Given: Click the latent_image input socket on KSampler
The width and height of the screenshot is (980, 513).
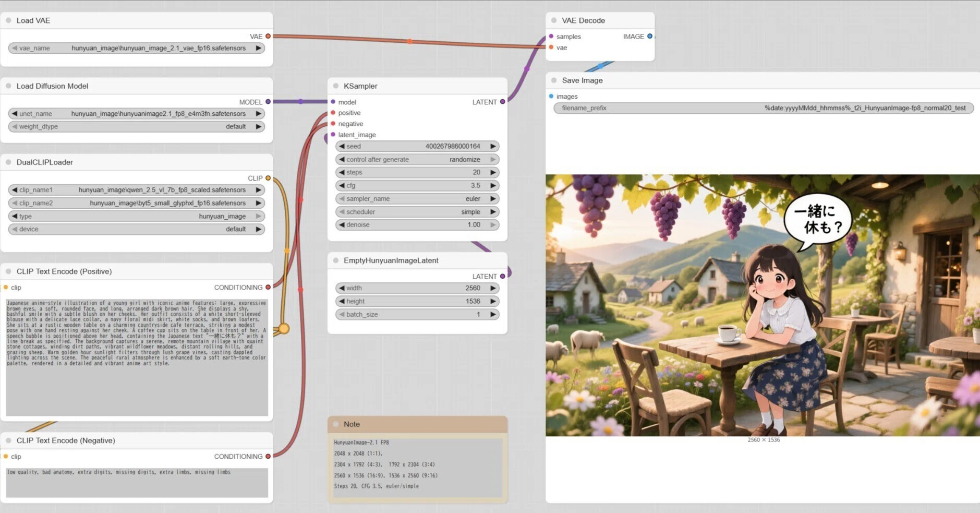Looking at the screenshot, I should (x=333, y=135).
